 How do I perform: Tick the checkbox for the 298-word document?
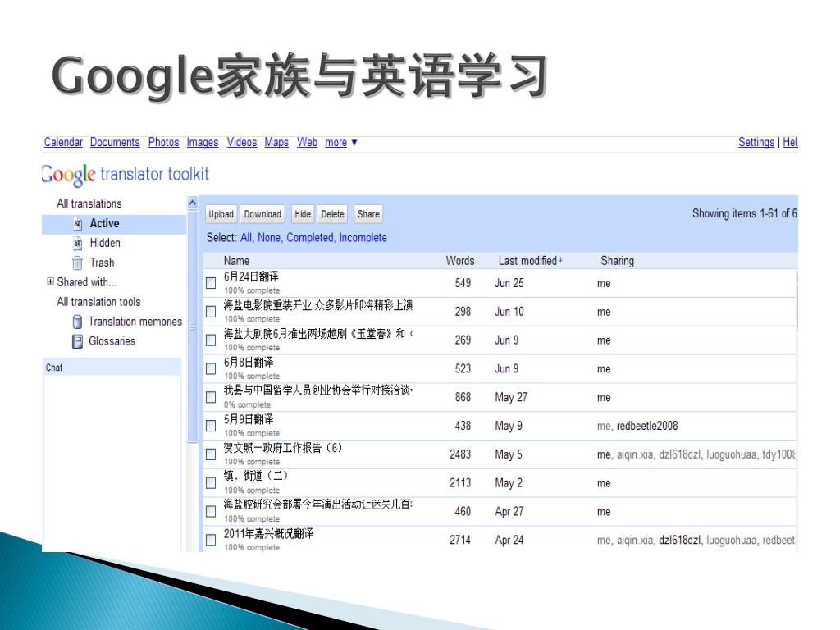tap(211, 311)
